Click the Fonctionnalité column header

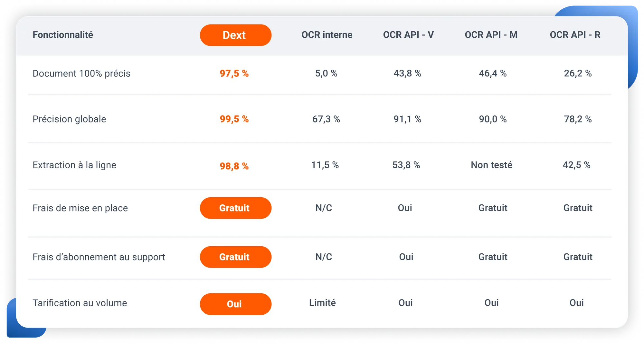click(x=63, y=35)
